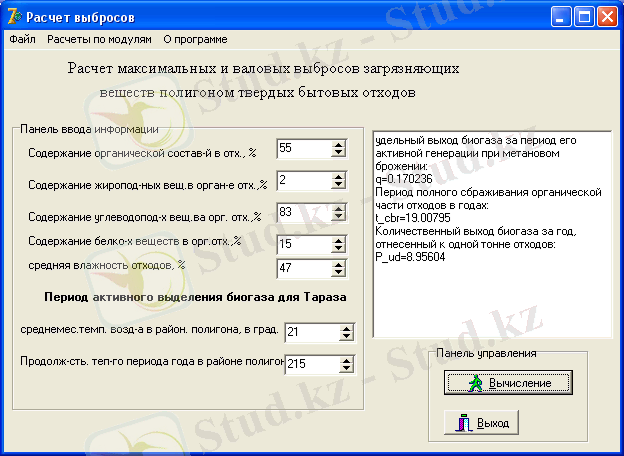Focus the fat-like substances field with 2
Image resolution: width=624 pixels, height=456 pixels.
coord(304,181)
